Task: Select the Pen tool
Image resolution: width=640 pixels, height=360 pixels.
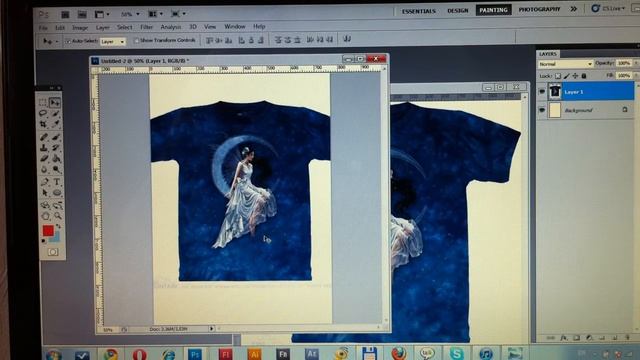Action: click(44, 182)
